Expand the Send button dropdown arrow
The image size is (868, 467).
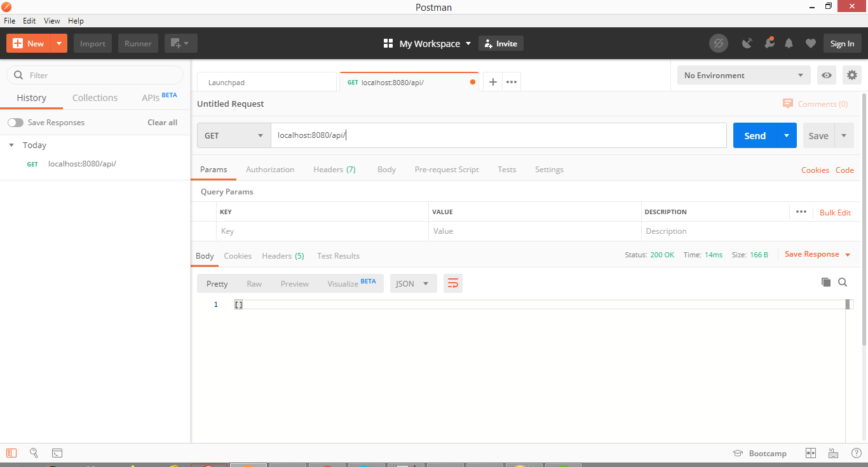coord(787,135)
